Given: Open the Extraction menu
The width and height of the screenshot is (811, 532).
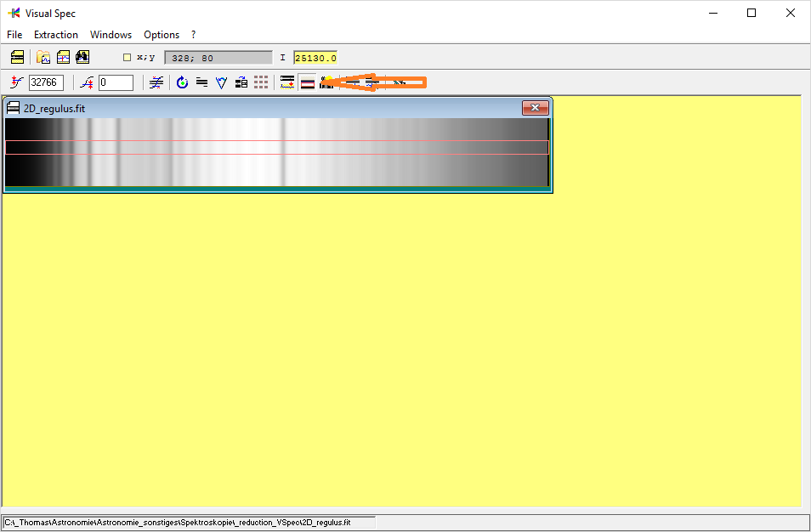Looking at the screenshot, I should click(x=55, y=35).
